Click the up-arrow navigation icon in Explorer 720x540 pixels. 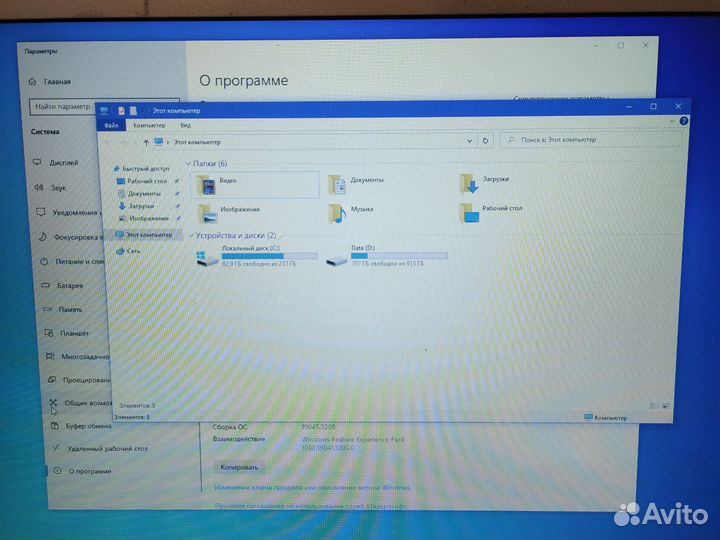tap(146, 142)
